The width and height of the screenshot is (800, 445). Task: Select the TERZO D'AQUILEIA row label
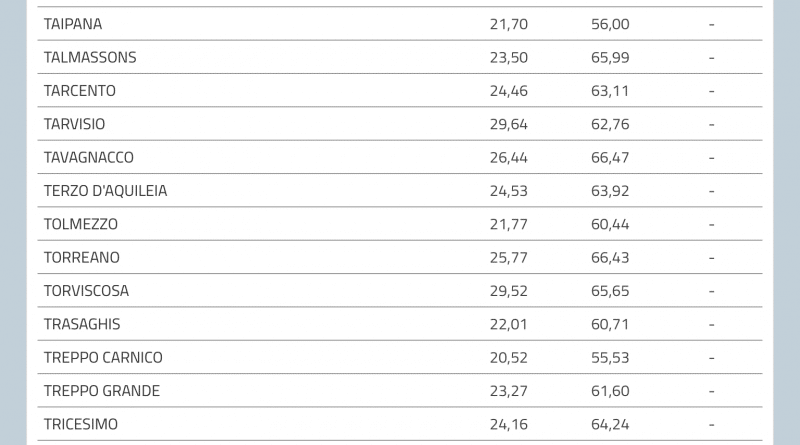pyautogui.click(x=105, y=191)
